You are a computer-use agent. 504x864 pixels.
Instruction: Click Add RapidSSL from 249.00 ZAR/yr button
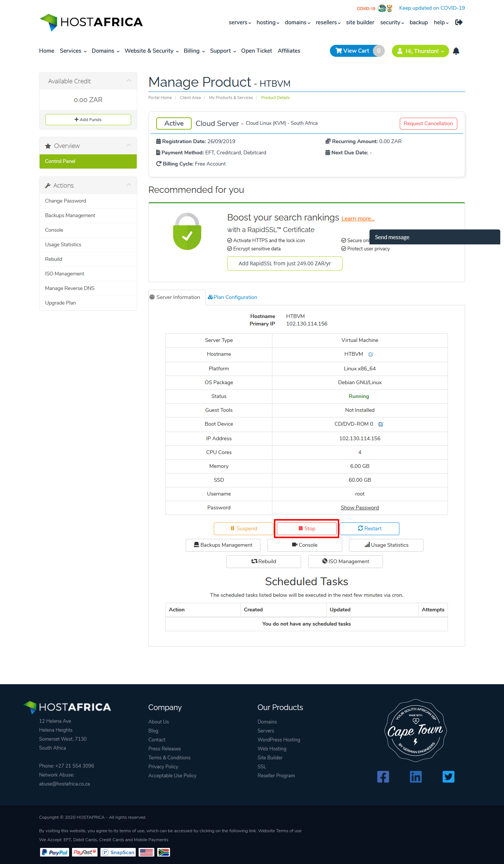(285, 263)
